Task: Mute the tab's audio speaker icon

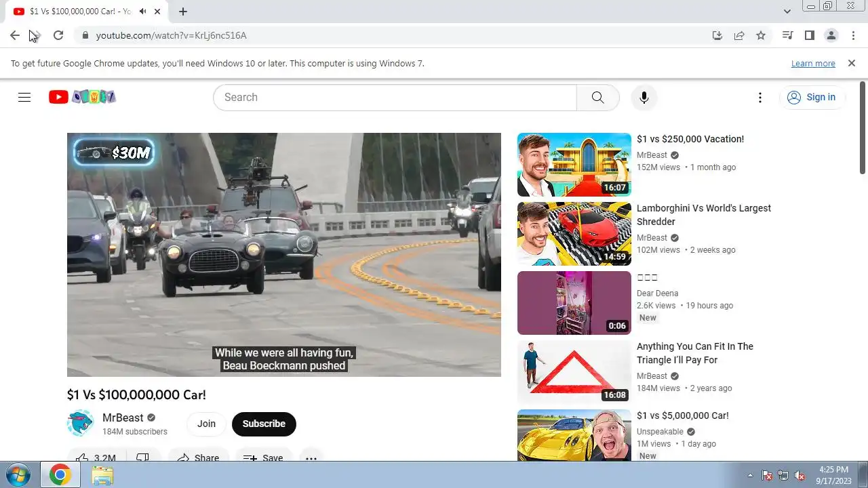Action: [143, 12]
